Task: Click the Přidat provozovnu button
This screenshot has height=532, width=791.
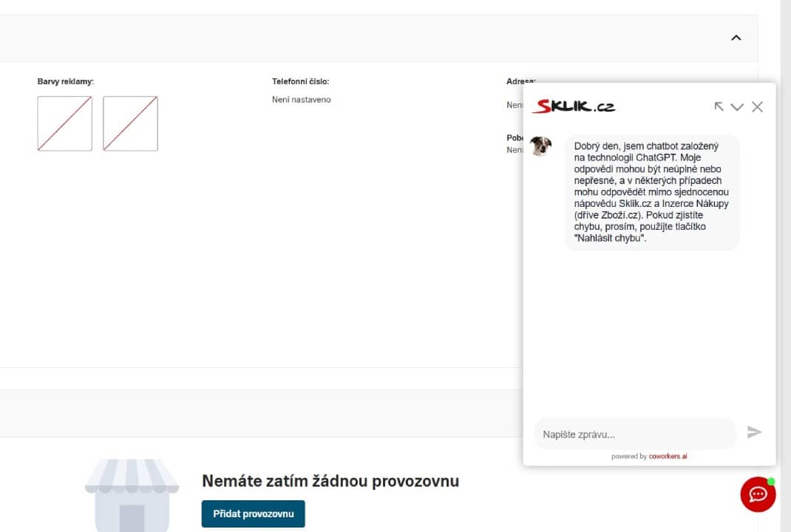Action: [x=253, y=514]
